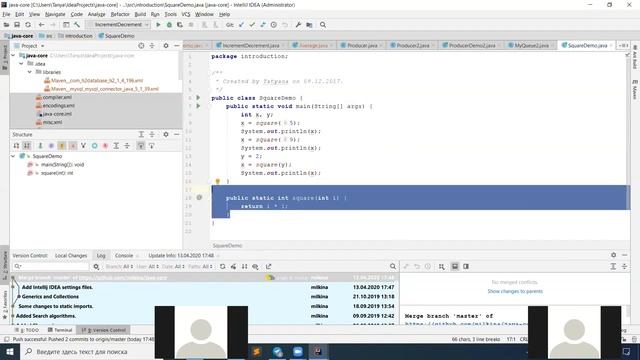Click the Version Control log search field

(x=51, y=267)
